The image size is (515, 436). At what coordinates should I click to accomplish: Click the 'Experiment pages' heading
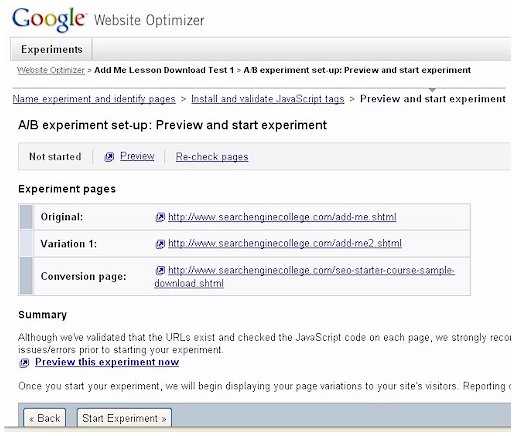click(x=67, y=189)
